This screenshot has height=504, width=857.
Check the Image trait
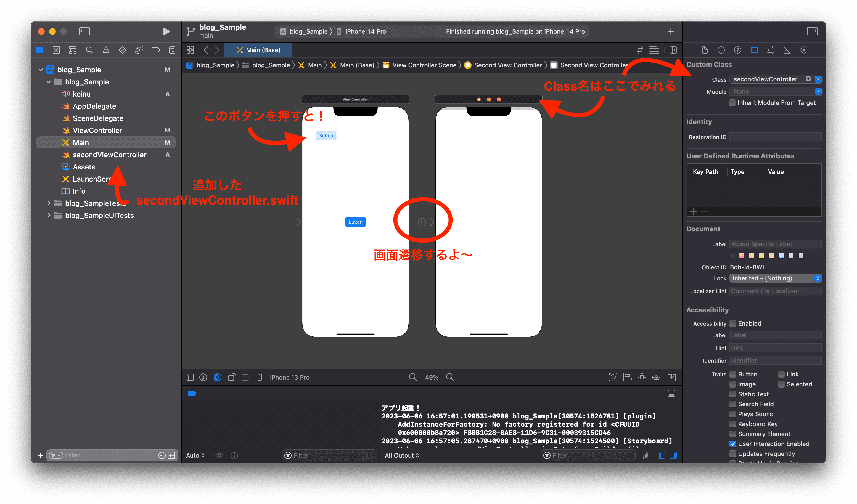point(733,384)
